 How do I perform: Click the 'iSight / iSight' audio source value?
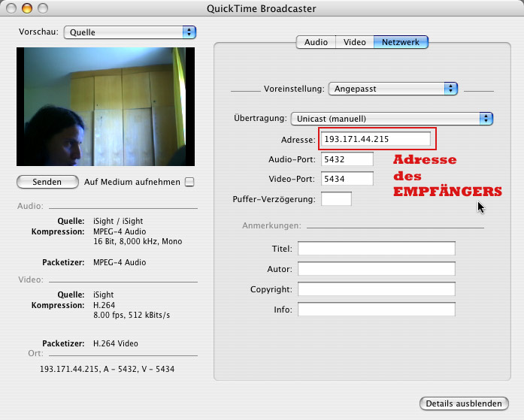118,221
